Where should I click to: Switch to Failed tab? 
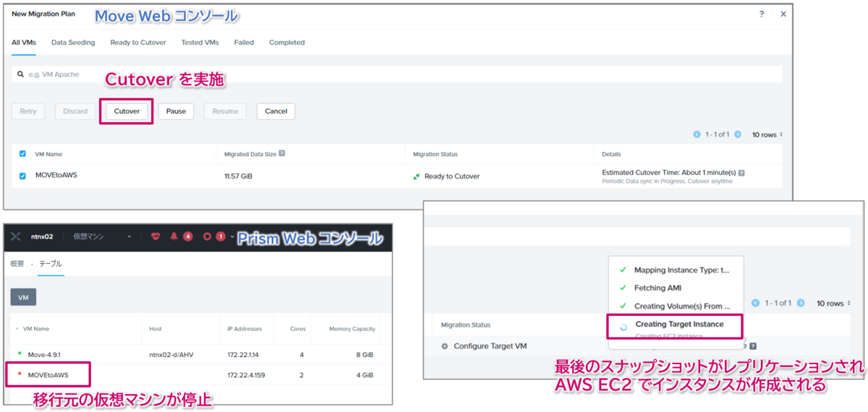pyautogui.click(x=244, y=43)
